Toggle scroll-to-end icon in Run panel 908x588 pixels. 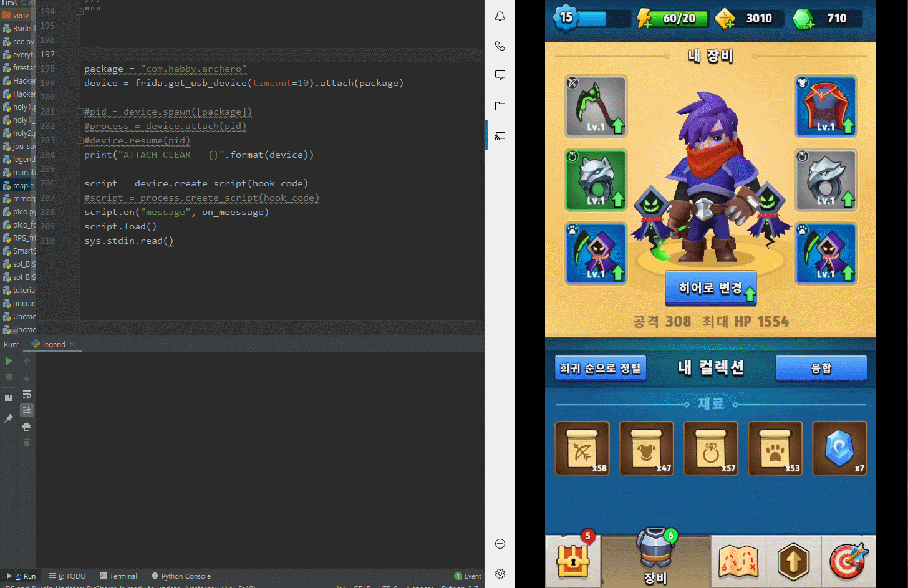[x=27, y=410]
